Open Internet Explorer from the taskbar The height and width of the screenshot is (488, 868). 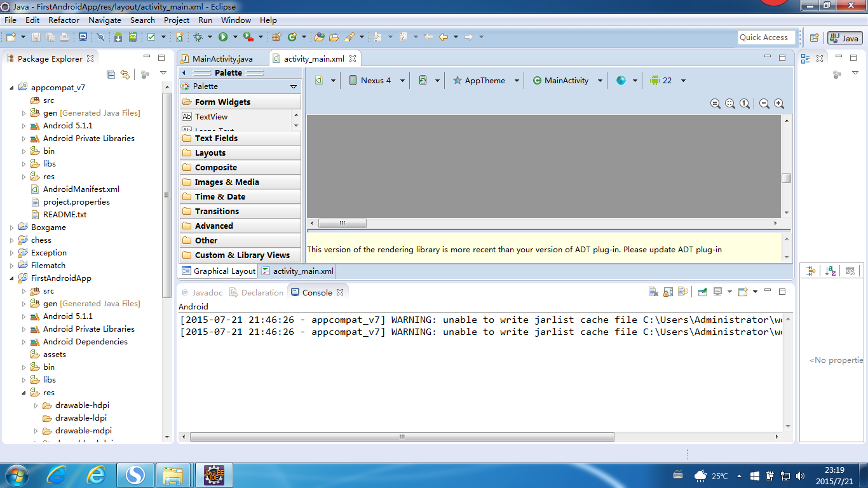pos(96,474)
